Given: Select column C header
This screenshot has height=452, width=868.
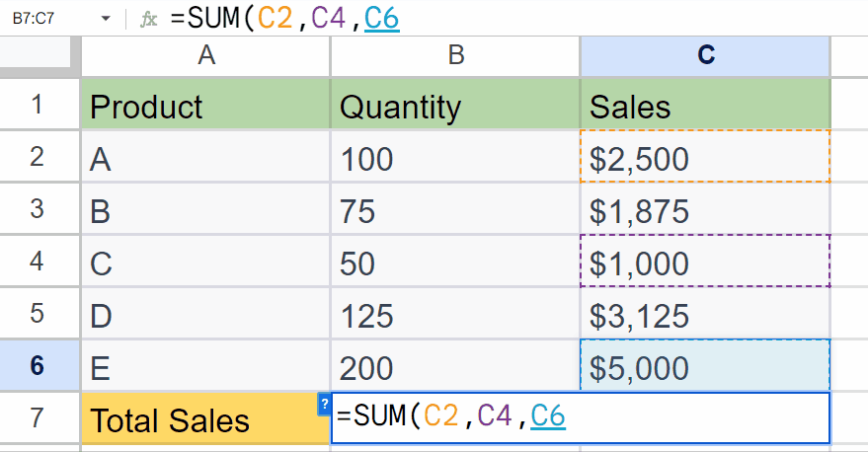Looking at the screenshot, I should (706, 56).
